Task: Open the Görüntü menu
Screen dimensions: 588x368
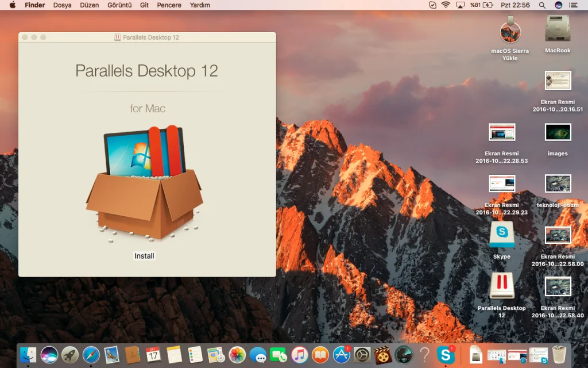Action: [119, 5]
